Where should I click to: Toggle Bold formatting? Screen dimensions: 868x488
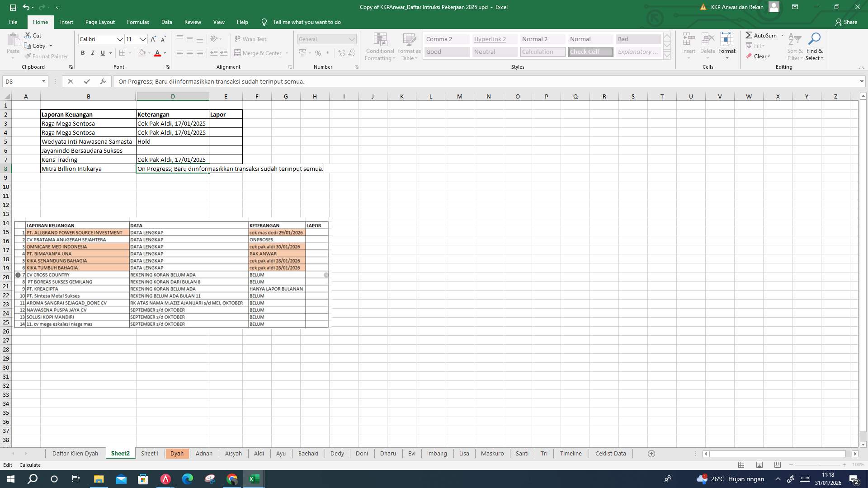83,53
